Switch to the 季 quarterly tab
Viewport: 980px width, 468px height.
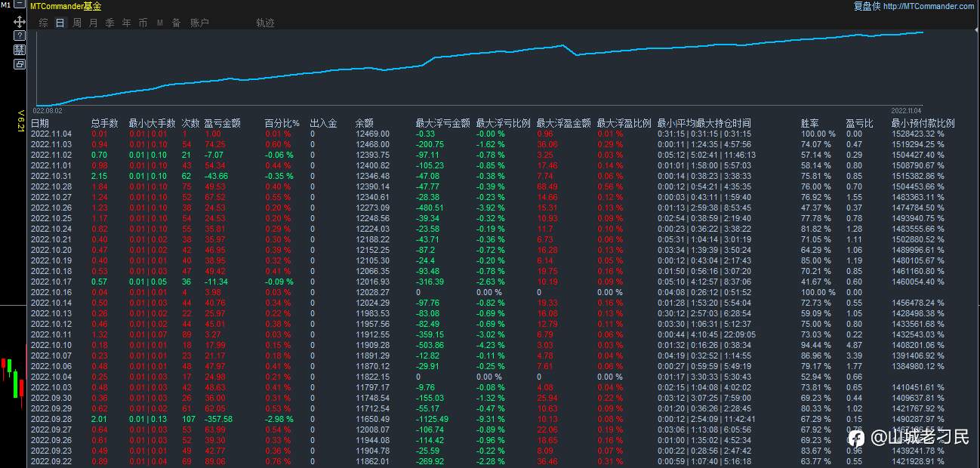pos(110,23)
